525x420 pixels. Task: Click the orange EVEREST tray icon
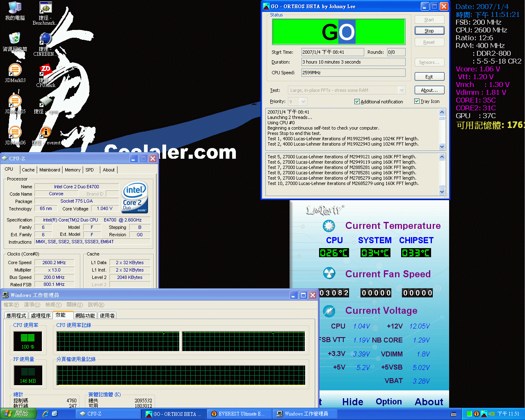pyautogui.click(x=476, y=414)
